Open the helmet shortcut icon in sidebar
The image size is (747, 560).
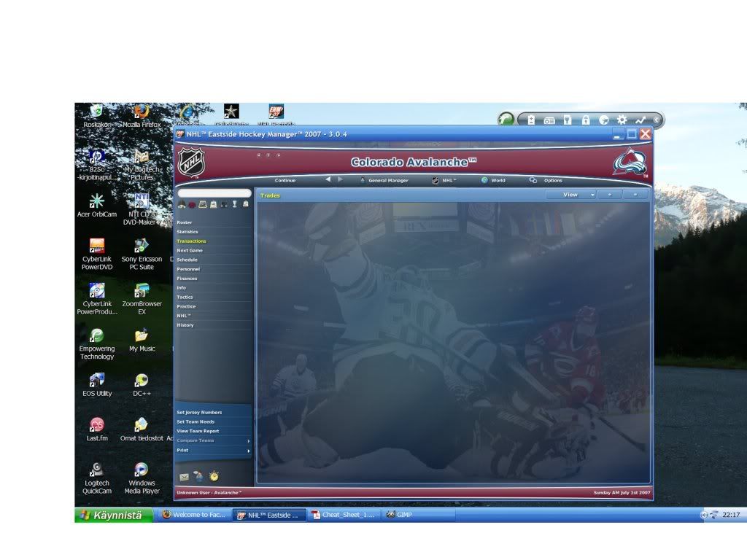(182, 204)
